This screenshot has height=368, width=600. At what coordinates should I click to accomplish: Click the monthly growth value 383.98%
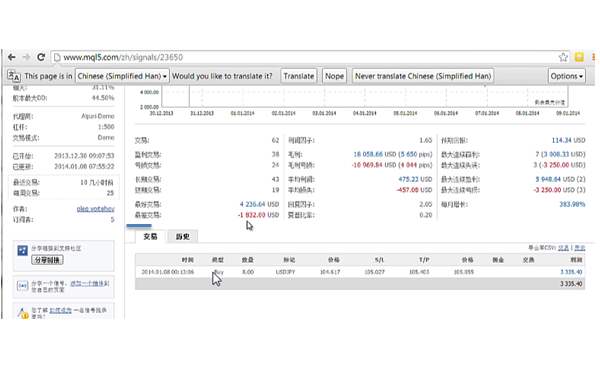572,204
